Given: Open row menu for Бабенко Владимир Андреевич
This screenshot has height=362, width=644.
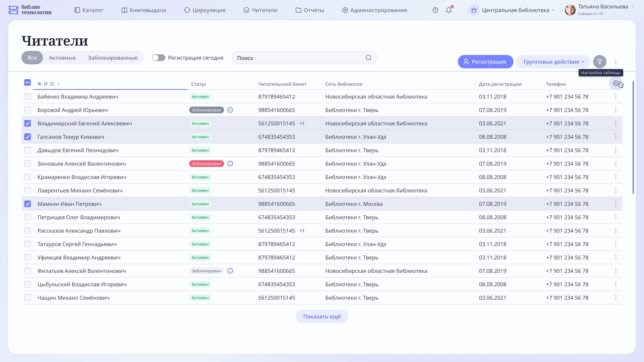Looking at the screenshot, I should [x=616, y=97].
